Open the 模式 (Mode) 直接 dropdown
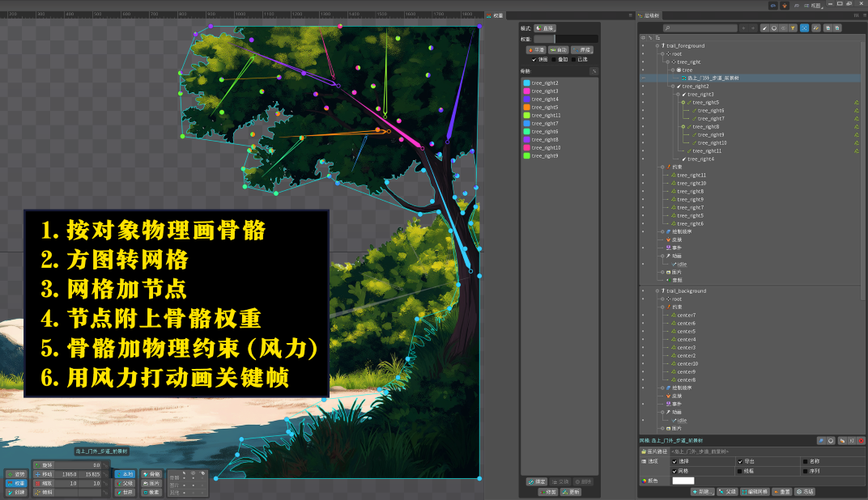This screenshot has height=500, width=868. click(x=544, y=28)
